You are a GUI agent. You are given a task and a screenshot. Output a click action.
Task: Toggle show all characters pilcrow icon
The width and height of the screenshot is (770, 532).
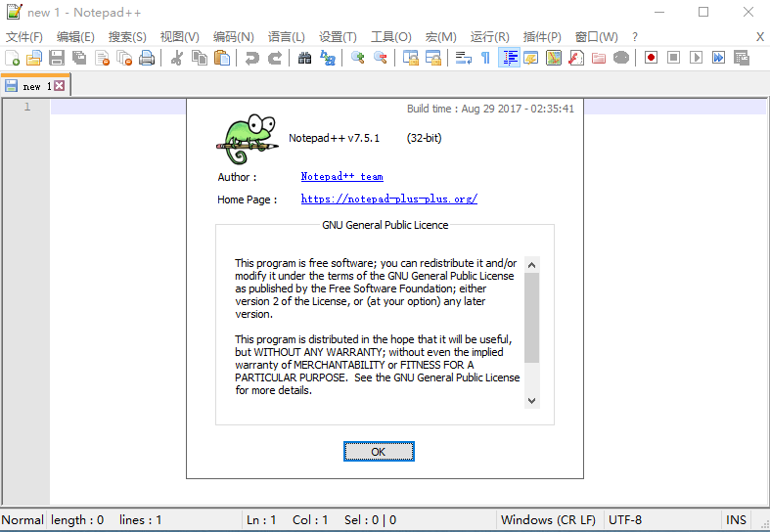tap(485, 58)
